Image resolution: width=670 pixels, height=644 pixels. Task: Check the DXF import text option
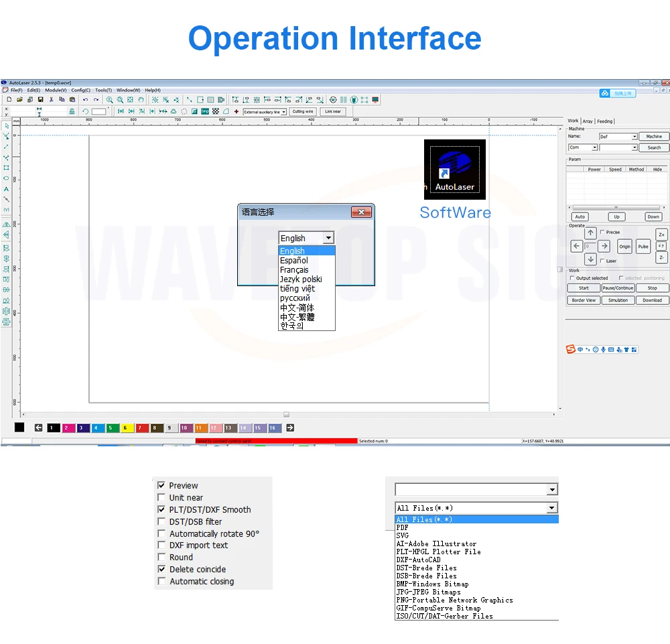pyautogui.click(x=161, y=545)
